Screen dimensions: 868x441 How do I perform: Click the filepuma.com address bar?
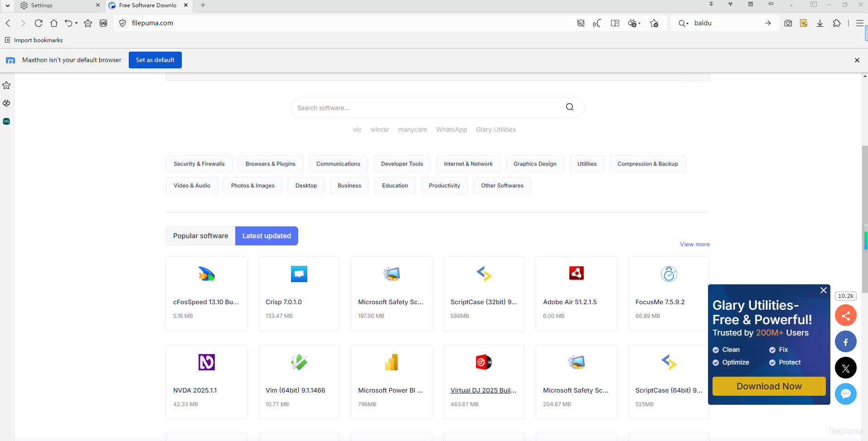[344, 23]
